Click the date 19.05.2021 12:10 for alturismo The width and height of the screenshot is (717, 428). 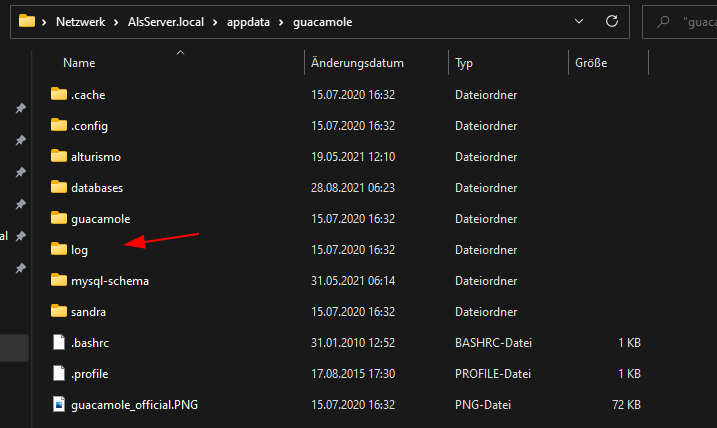pos(353,157)
